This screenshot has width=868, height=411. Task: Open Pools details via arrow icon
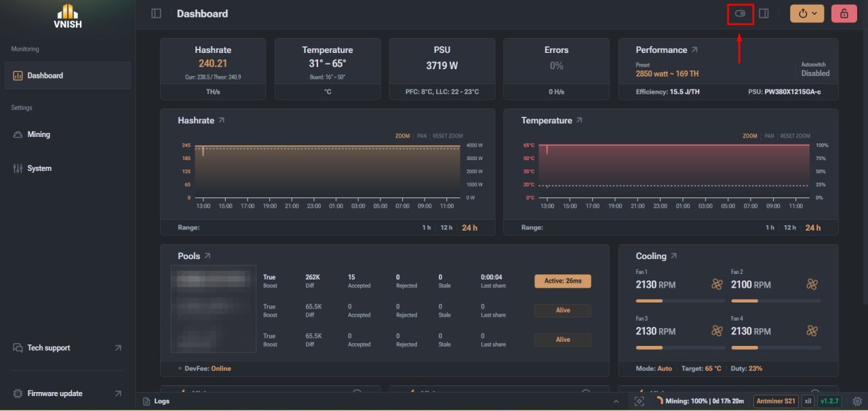coord(208,256)
